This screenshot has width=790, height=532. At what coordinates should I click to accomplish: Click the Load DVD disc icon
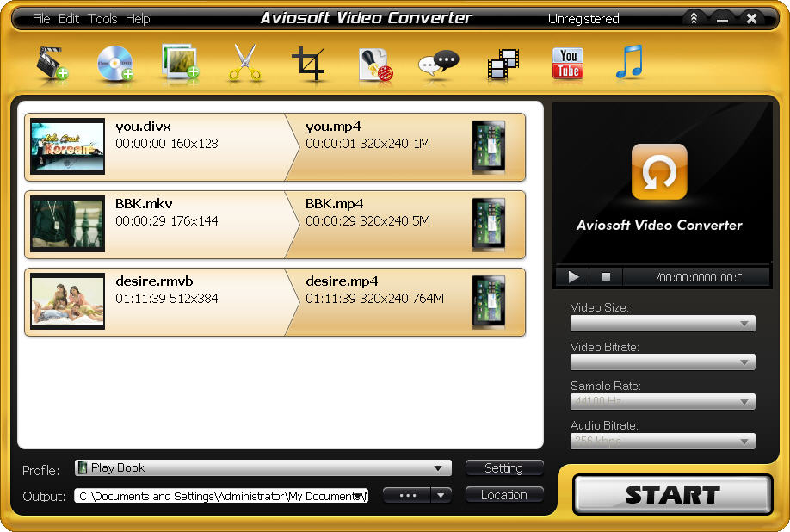tap(114, 64)
